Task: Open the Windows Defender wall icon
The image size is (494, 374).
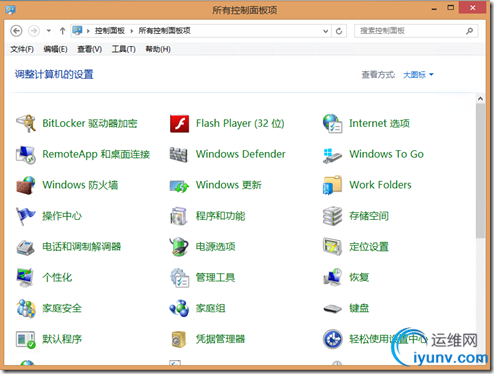Action: pos(179,154)
